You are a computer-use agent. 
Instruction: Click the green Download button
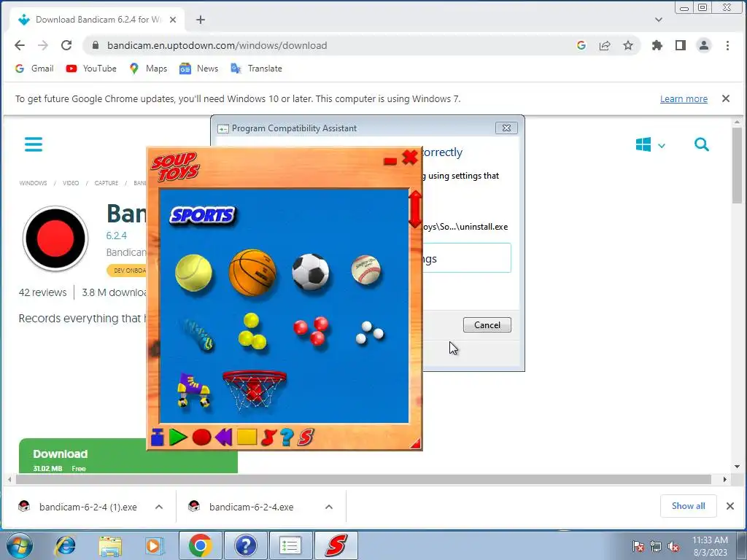[128, 456]
